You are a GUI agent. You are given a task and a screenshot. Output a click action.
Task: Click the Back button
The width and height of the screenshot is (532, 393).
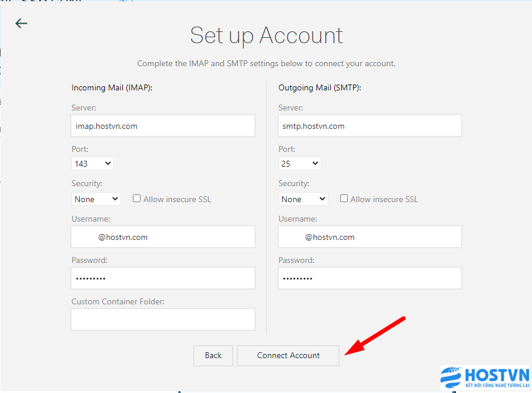click(x=213, y=356)
